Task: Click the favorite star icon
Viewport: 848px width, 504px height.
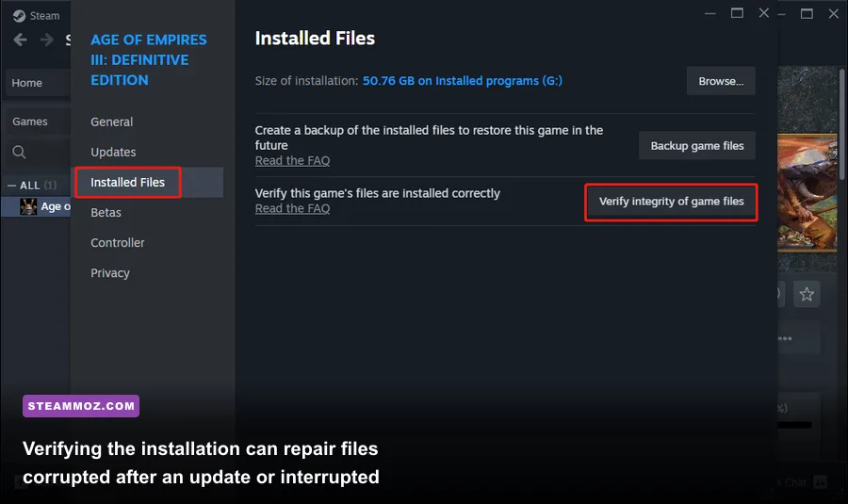Action: (x=807, y=294)
